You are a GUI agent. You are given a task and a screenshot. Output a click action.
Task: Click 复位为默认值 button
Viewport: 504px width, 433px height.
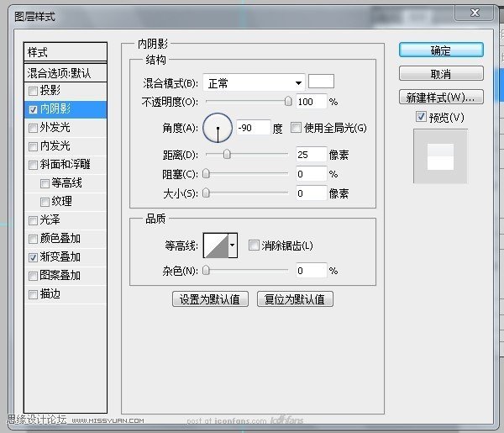pos(295,299)
